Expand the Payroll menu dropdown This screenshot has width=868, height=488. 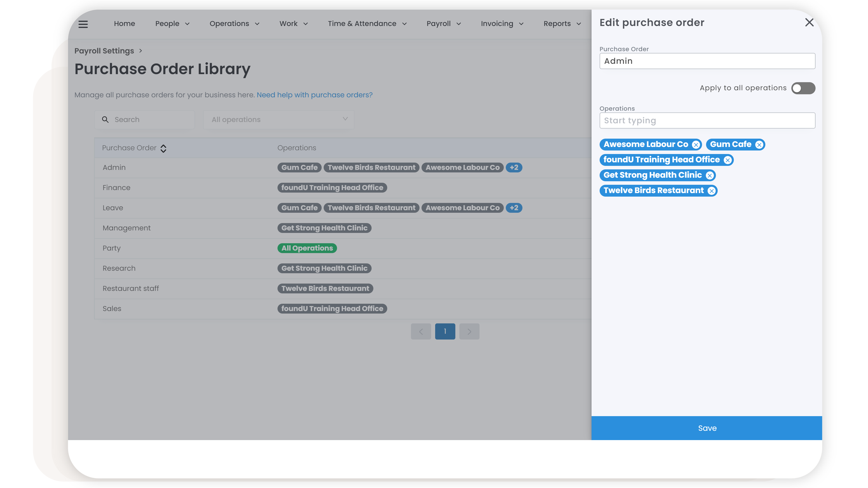click(x=443, y=24)
